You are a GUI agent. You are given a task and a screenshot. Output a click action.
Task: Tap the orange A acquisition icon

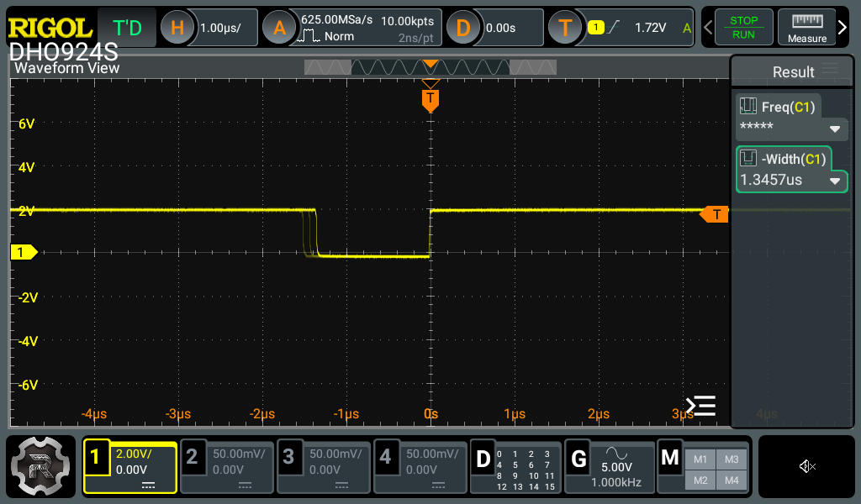click(x=279, y=27)
